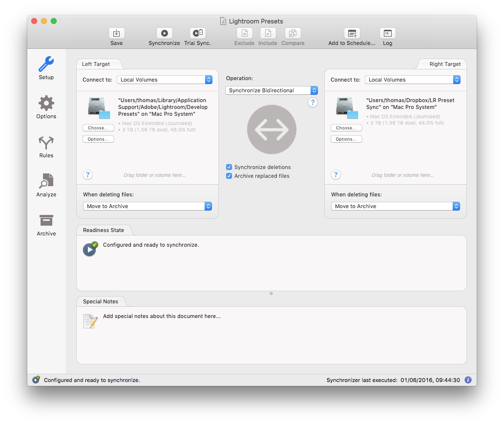This screenshot has width=504, height=425.
Task: Select the Left Target tab
Action: point(96,64)
